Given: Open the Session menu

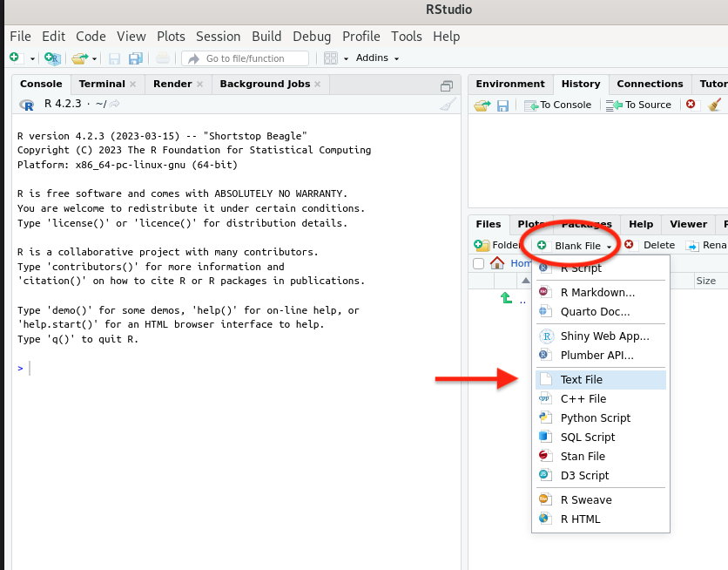Looking at the screenshot, I should tap(219, 37).
